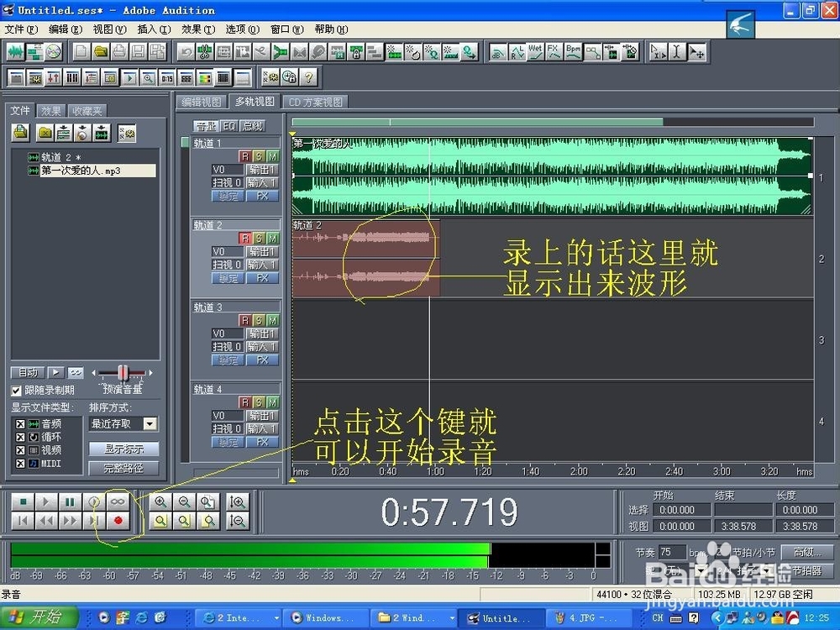
Task: Open a session using the Open folder toolbar icon
Action: coord(99,51)
